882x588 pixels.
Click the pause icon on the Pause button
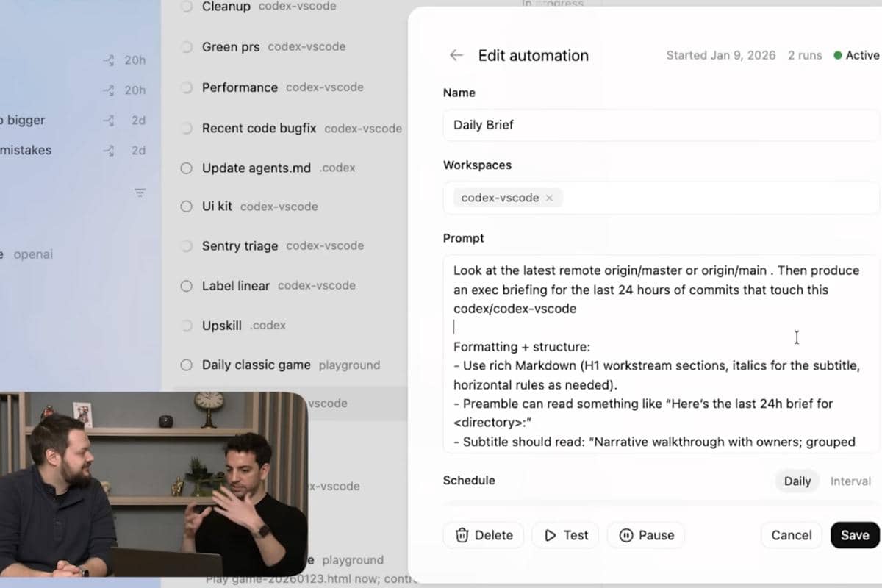click(626, 535)
